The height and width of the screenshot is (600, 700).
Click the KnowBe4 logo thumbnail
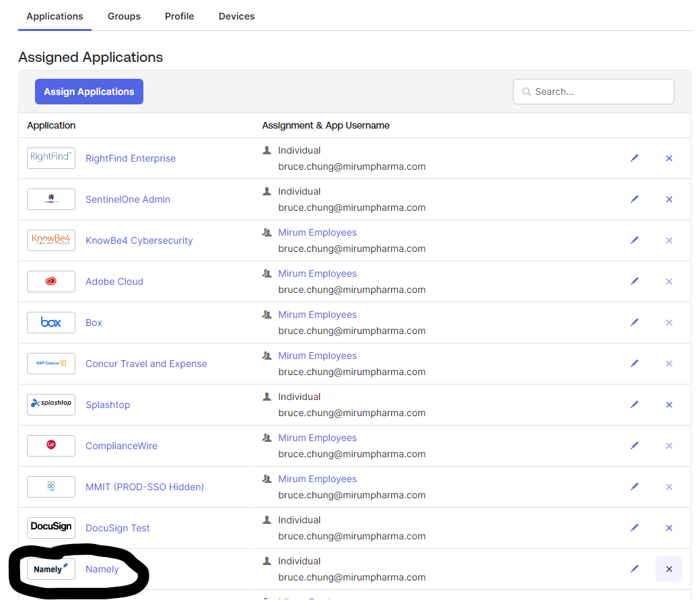(x=51, y=240)
